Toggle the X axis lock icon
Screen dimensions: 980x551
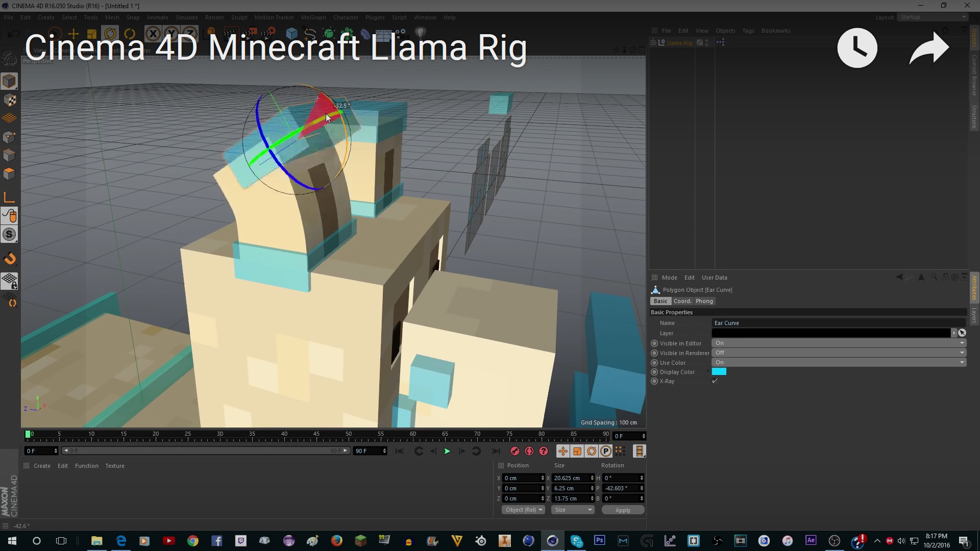click(153, 34)
